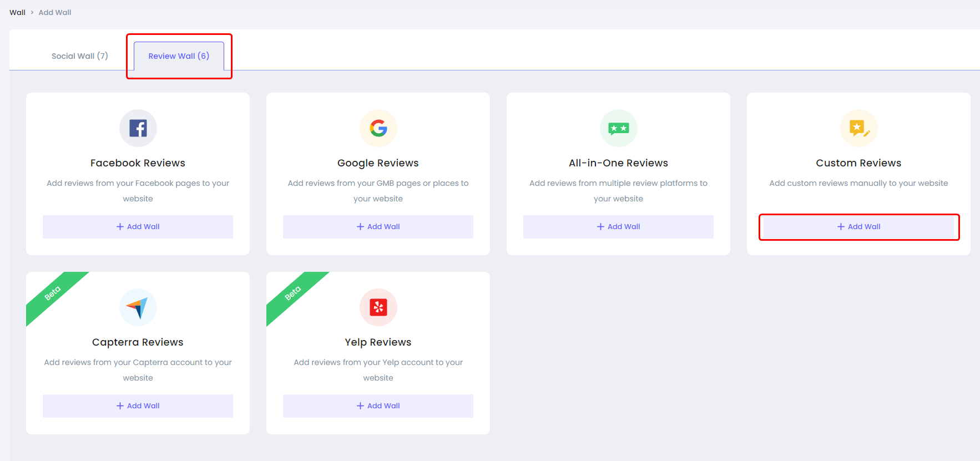Screen dimensions: 980x461
Task: Add an All-in-One Reviews wall
Action: [x=618, y=227]
